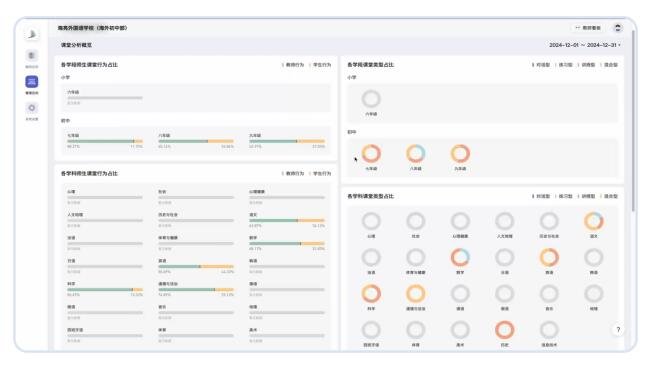Open the question mark help button
Image resolution: width=651 pixels, height=376 pixels.
click(x=618, y=330)
